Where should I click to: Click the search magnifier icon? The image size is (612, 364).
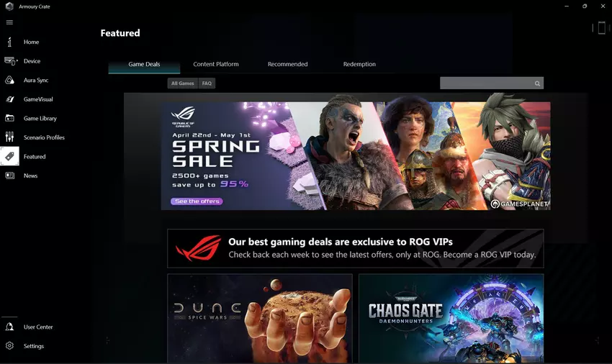click(x=537, y=83)
